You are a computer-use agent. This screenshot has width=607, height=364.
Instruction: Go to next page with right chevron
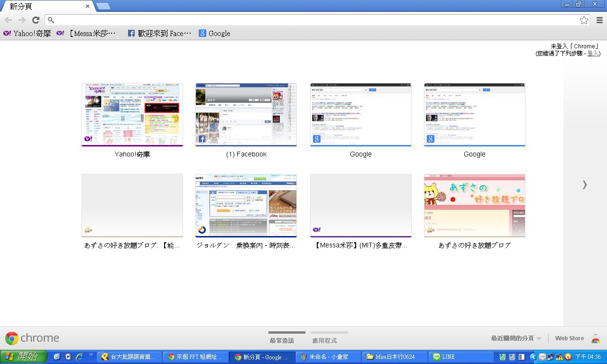click(x=585, y=185)
